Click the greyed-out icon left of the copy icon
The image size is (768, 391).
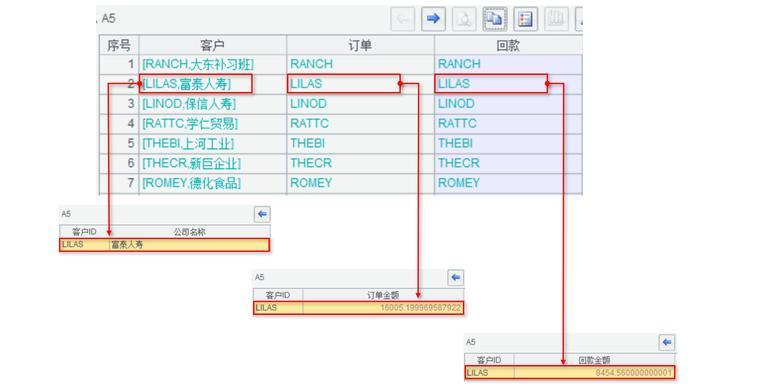[464, 19]
